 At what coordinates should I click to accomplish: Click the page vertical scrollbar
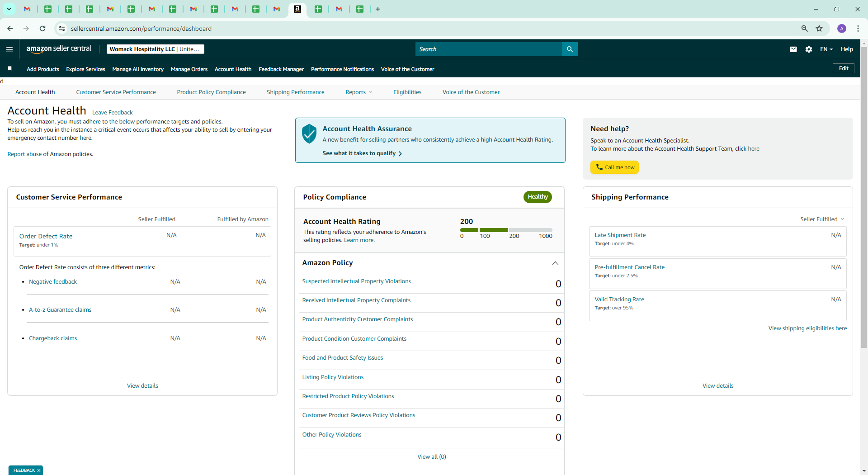point(864,197)
